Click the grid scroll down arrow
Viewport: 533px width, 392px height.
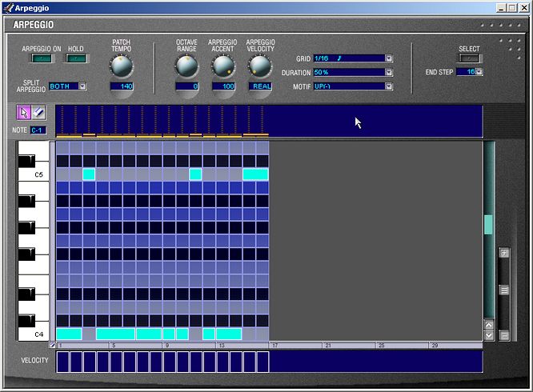[x=489, y=336]
